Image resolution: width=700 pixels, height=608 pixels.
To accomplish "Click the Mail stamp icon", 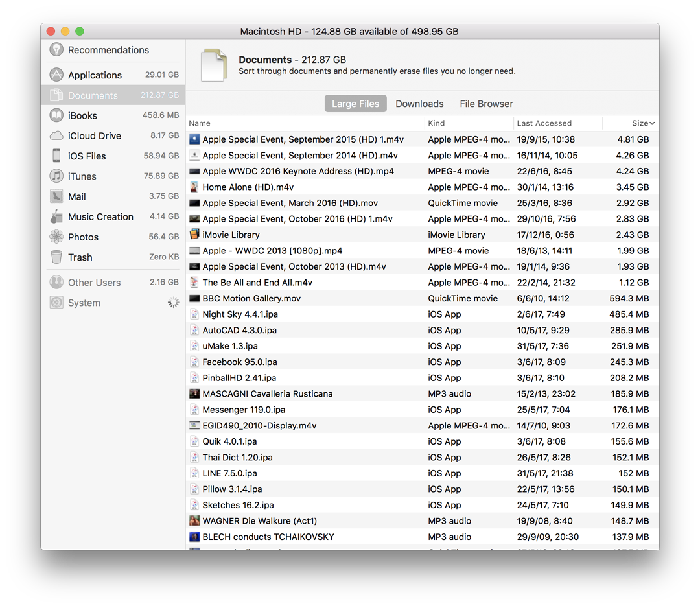I will 56,196.
